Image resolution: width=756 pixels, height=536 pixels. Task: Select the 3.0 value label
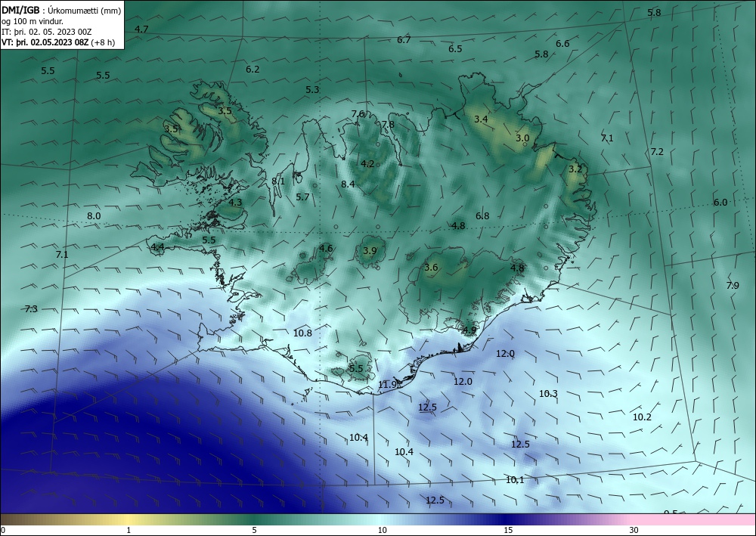click(522, 138)
